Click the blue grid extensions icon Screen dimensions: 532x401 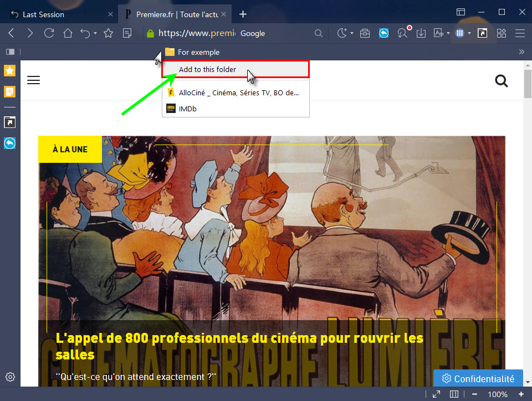[x=460, y=33]
